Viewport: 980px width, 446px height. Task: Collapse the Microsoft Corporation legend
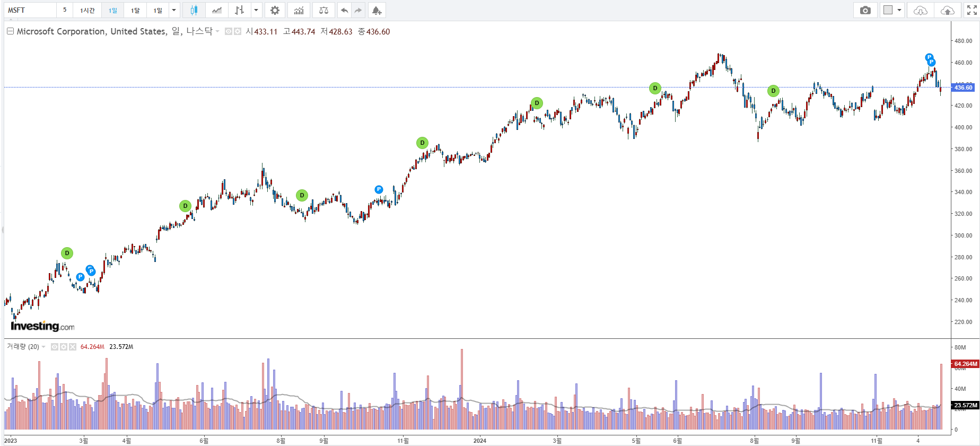click(10, 31)
